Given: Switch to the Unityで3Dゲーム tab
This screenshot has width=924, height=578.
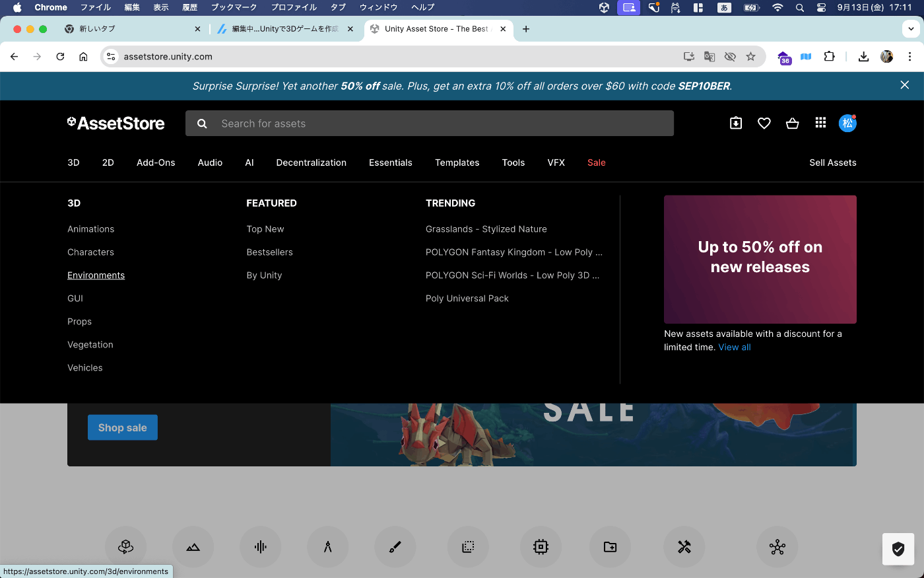Looking at the screenshot, I should [285, 29].
